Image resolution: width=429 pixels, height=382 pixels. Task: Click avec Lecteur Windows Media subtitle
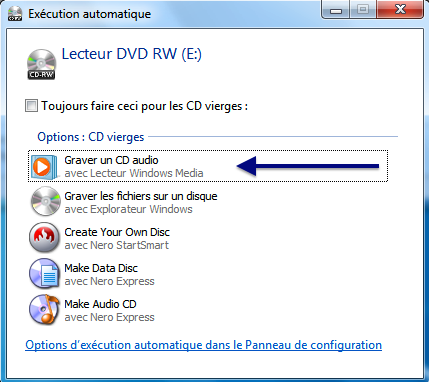tap(134, 173)
